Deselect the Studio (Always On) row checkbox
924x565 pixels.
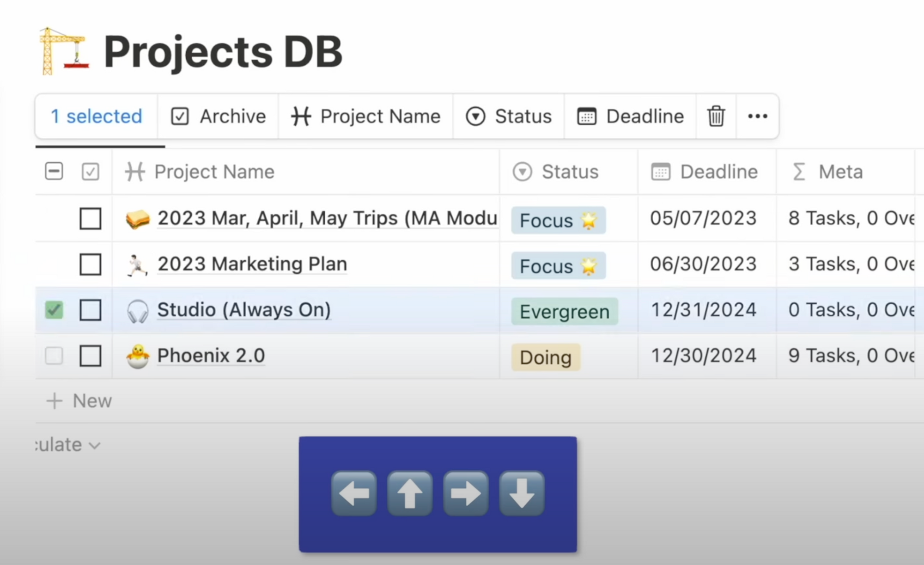(54, 310)
